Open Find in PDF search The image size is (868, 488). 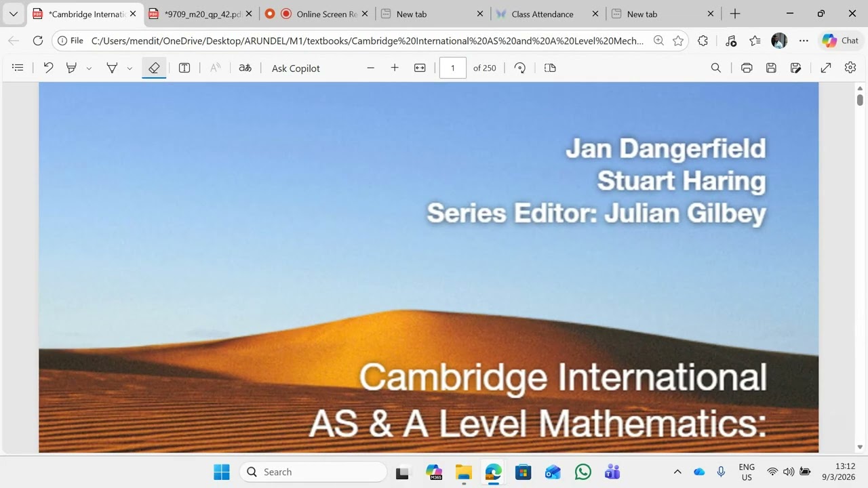(x=715, y=68)
